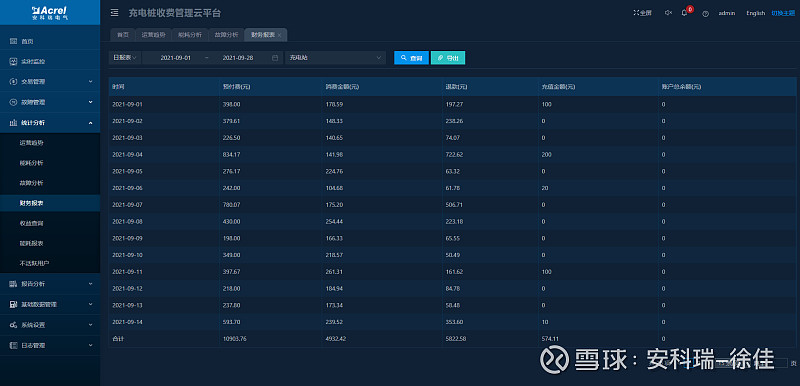
Task: Expand the 故障管理 chevron
Action: (90, 102)
